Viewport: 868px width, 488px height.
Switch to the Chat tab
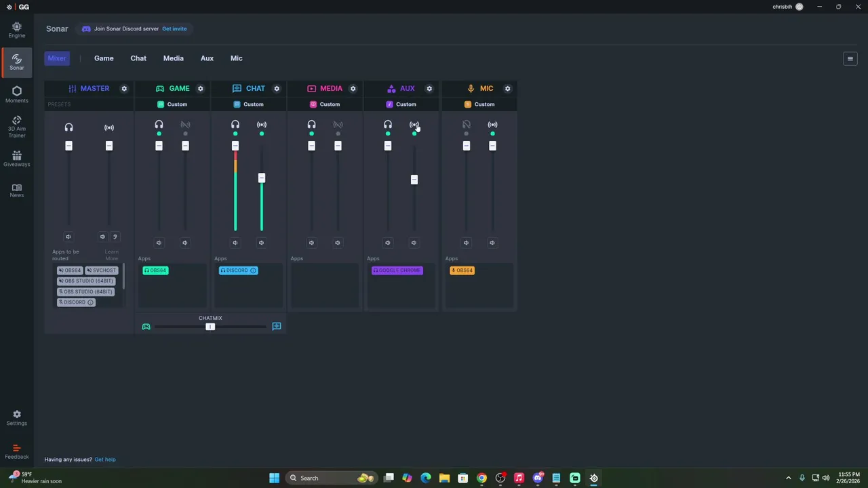[x=138, y=58]
